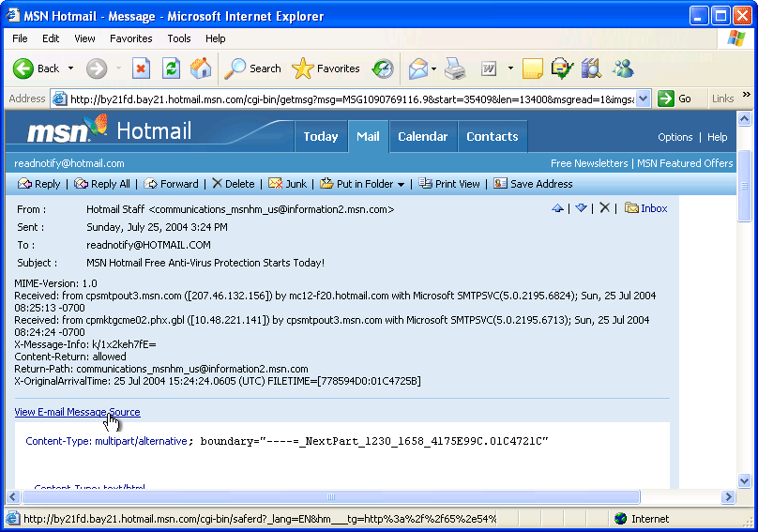Expand the address bar URL dropdown
Viewport: 758px width, 532px height.
pos(643,99)
